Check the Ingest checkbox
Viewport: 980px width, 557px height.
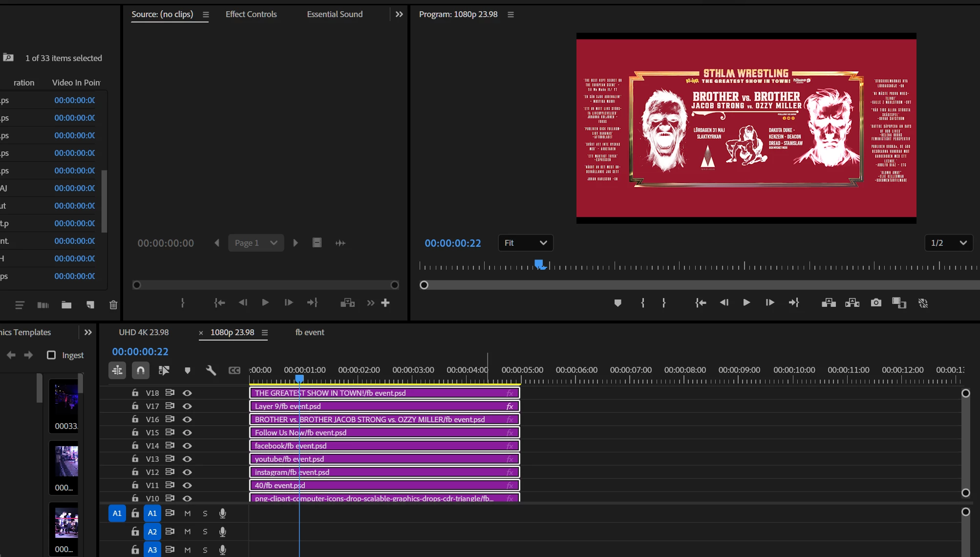(51, 355)
